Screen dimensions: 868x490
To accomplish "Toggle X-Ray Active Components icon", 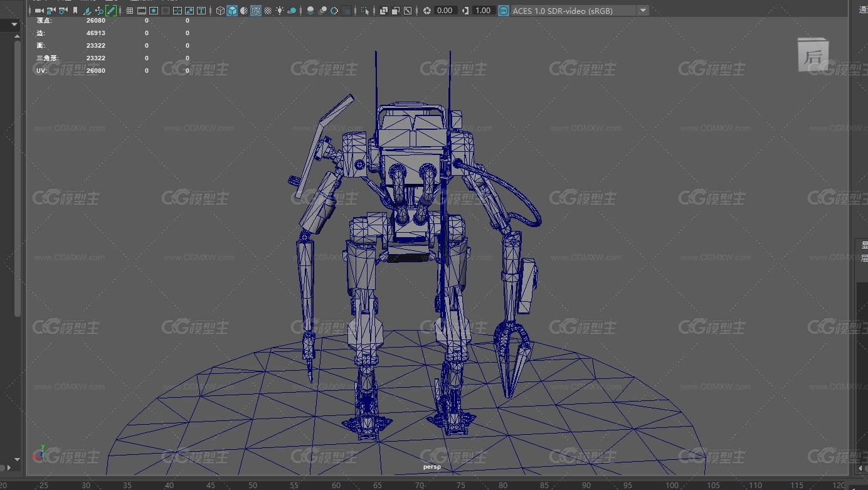I will (396, 11).
